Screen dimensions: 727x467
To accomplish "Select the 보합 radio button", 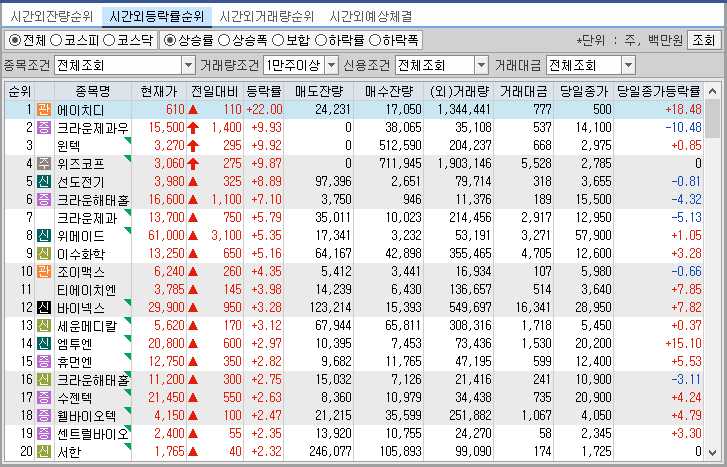I will click(x=278, y=40).
